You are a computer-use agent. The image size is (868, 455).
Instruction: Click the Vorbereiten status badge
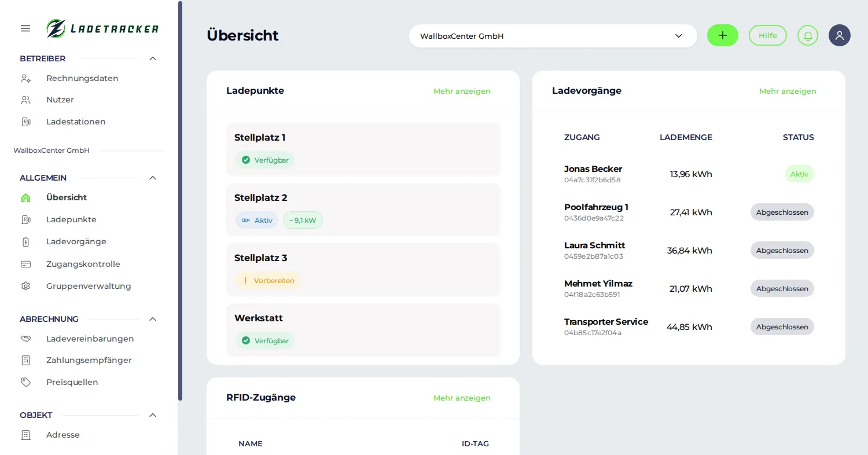(268, 280)
